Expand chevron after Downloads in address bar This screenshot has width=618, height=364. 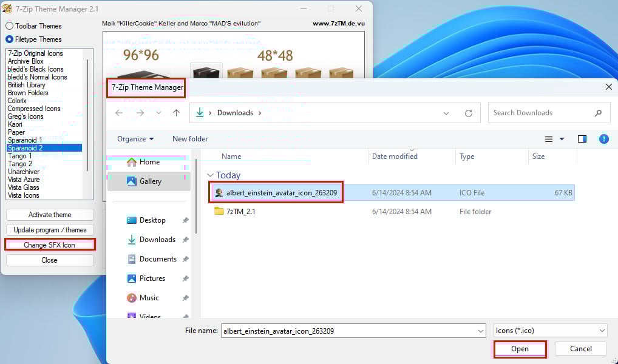pyautogui.click(x=260, y=113)
